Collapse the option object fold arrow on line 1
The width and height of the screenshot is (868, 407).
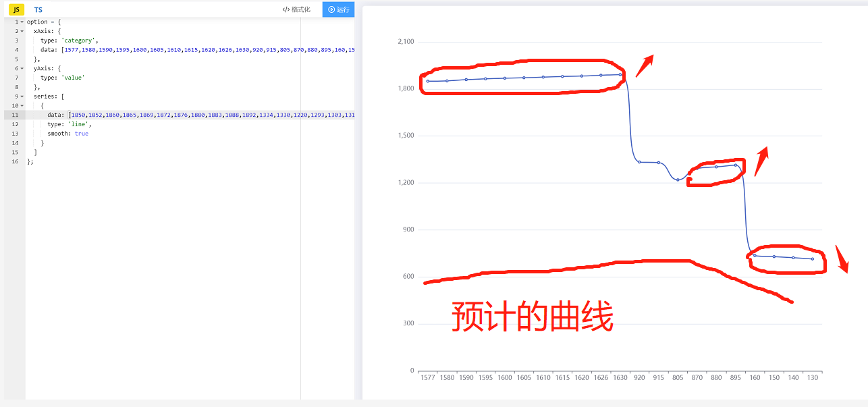[21, 21]
